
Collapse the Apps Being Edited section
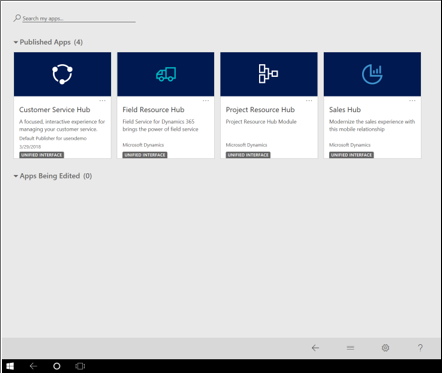coord(16,176)
